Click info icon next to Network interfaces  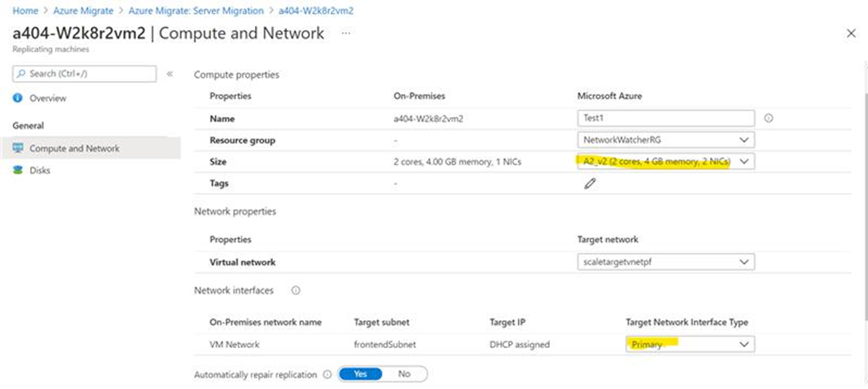296,291
